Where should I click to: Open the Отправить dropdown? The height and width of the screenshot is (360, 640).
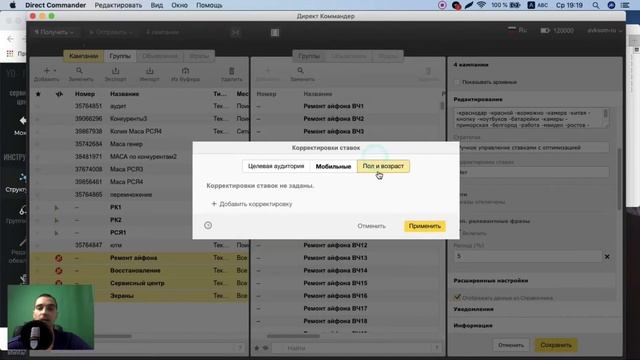(x=110, y=32)
